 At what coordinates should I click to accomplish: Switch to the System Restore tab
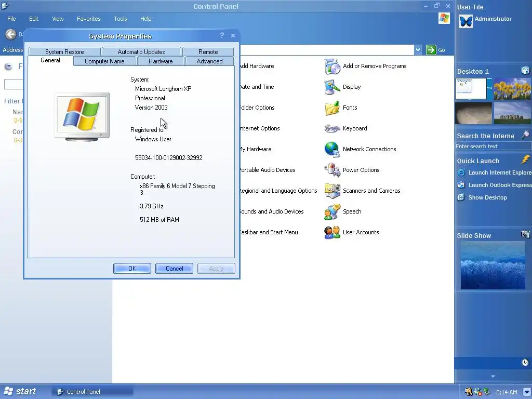point(64,51)
